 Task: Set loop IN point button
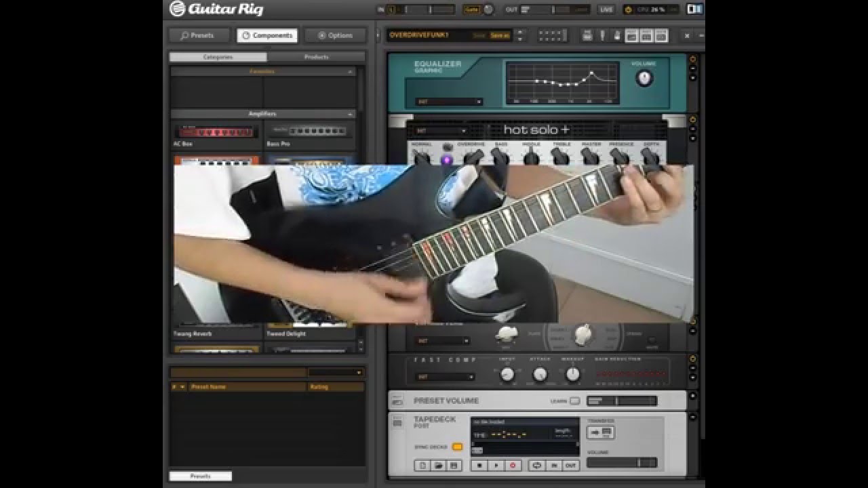click(554, 466)
